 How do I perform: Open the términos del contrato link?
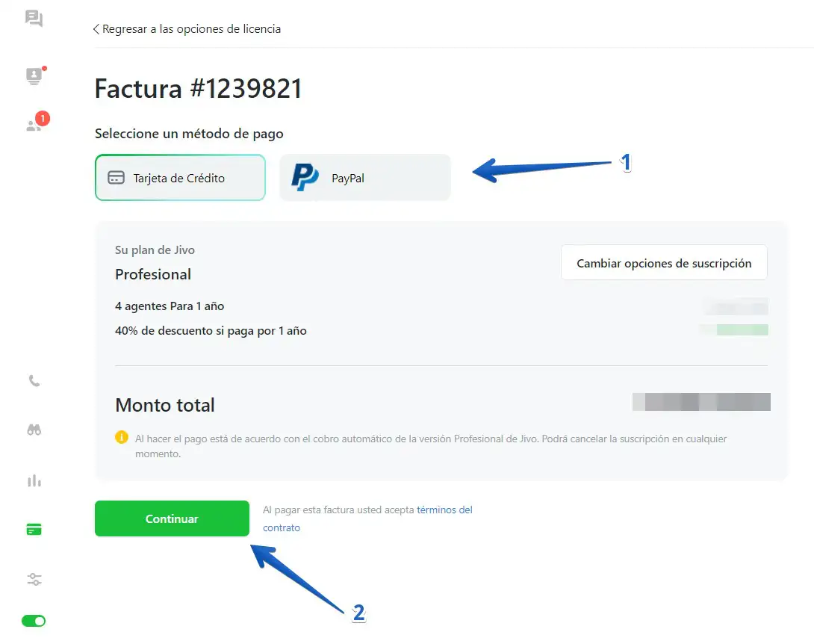(x=444, y=510)
